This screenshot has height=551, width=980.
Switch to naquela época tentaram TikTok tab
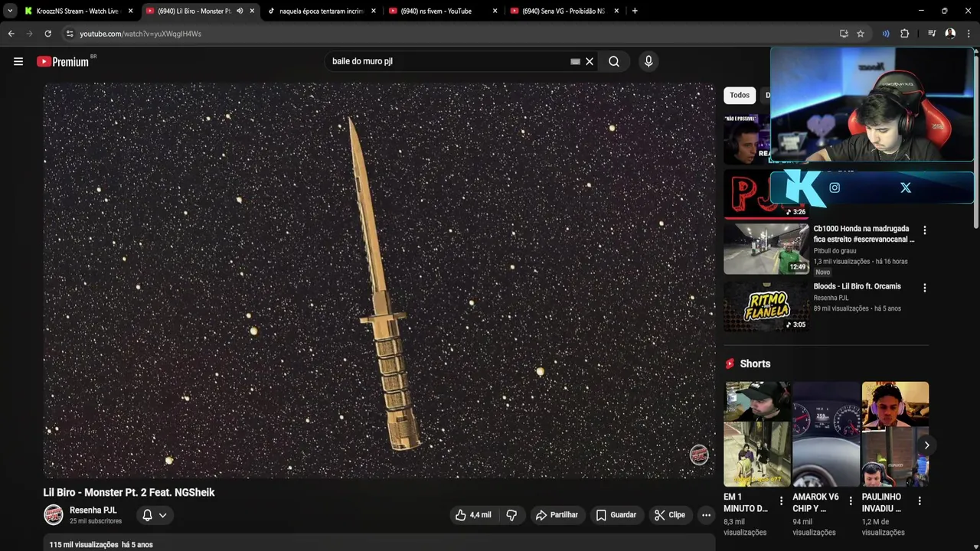[x=322, y=11]
